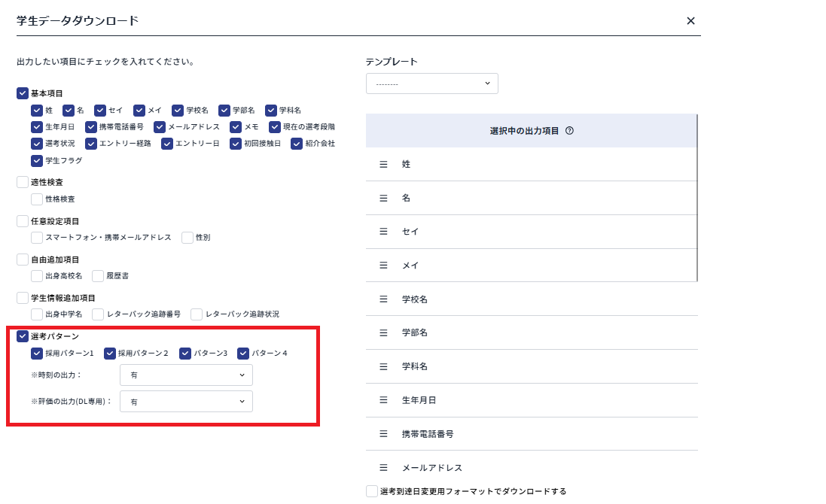This screenshot has width=826, height=504.
Task: Click the drag handle next to セイ
Action: click(383, 232)
